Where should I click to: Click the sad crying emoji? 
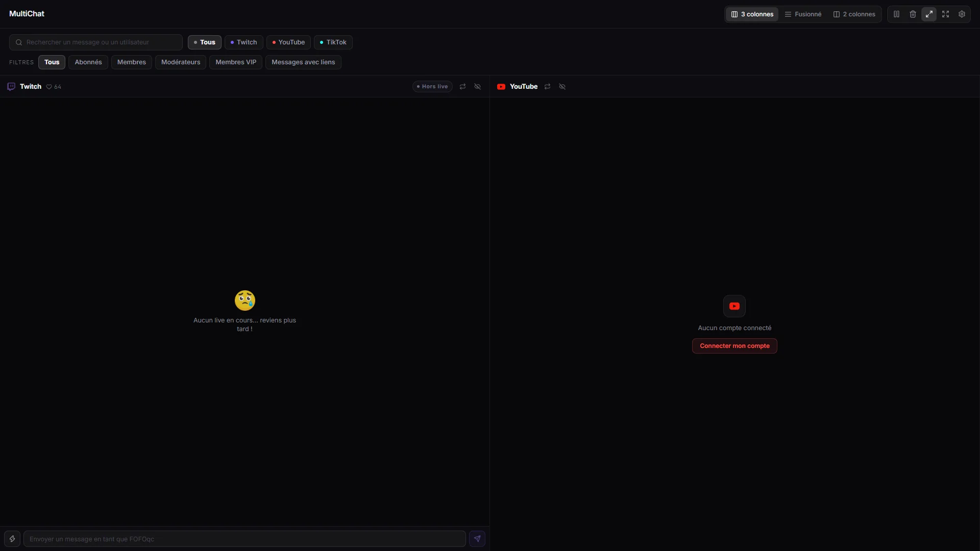pos(245,300)
